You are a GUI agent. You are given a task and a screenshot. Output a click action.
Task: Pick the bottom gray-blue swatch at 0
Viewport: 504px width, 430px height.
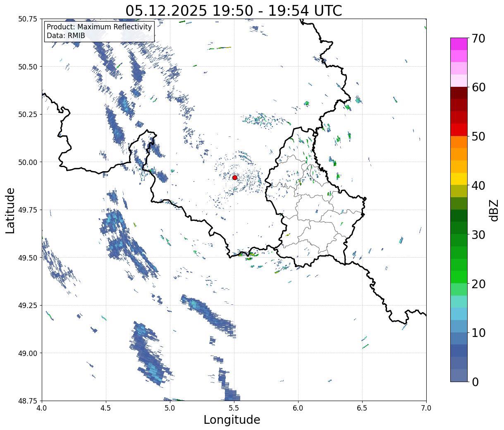tap(459, 375)
